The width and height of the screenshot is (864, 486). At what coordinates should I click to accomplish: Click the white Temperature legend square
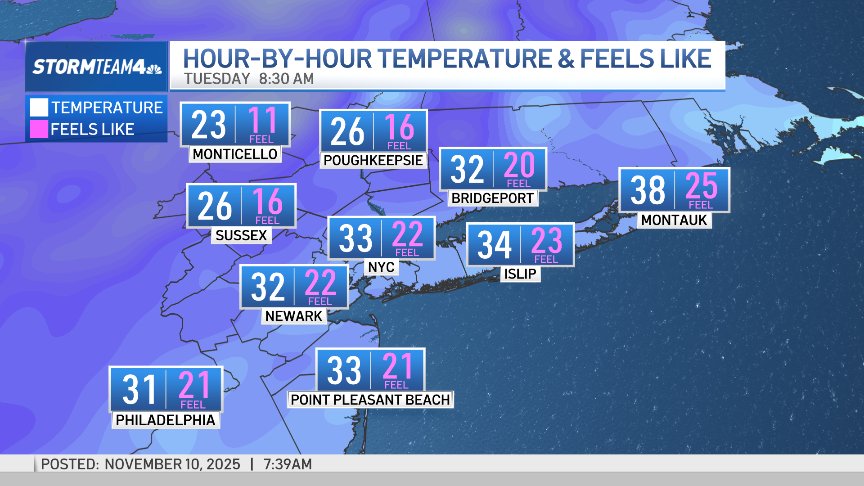[39, 107]
